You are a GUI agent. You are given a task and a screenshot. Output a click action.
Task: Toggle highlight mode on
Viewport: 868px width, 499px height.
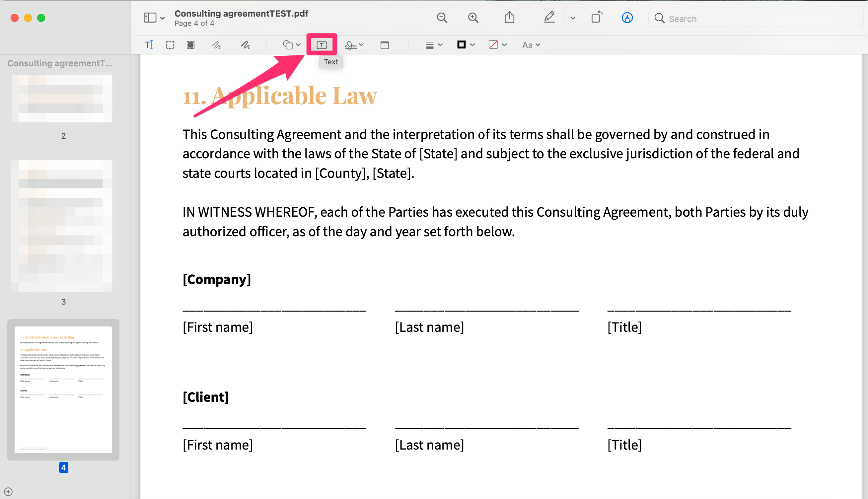[x=549, y=18]
